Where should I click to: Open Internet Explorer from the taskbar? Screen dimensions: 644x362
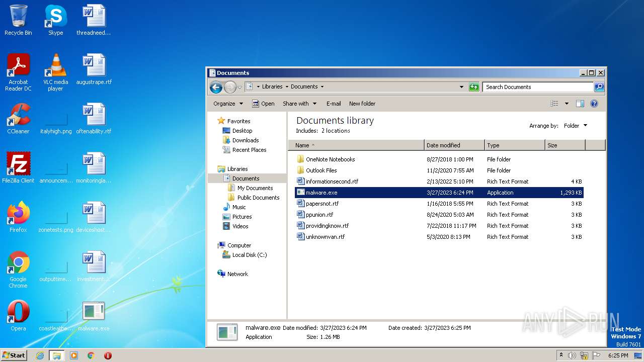coord(40,355)
